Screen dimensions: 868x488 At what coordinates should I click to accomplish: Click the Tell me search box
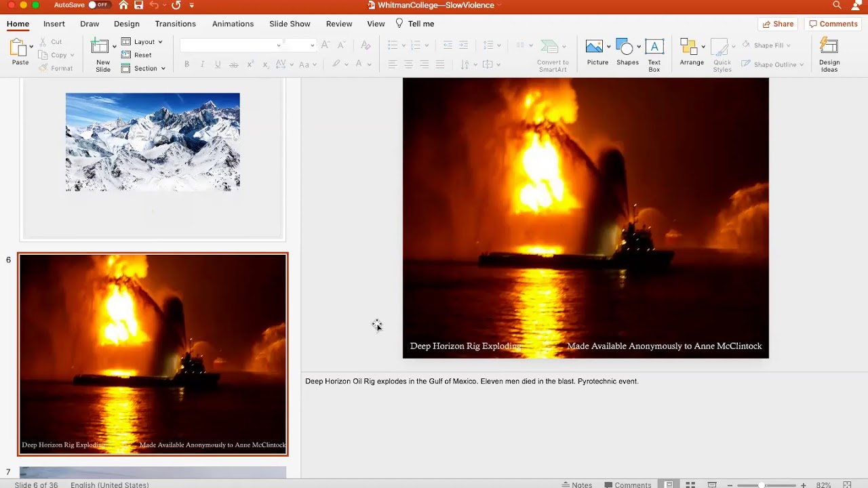click(x=415, y=24)
